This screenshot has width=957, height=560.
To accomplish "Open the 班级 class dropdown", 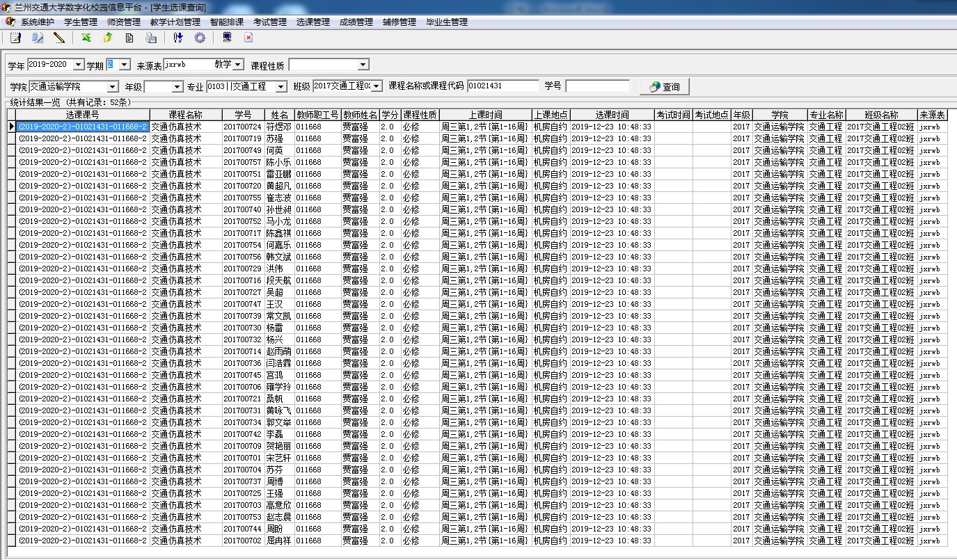I will 377,86.
